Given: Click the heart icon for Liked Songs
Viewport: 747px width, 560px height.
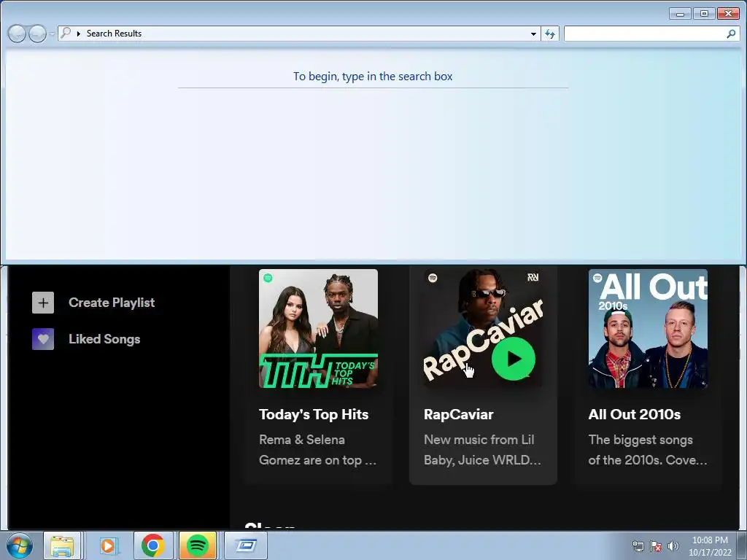Looking at the screenshot, I should 43,339.
